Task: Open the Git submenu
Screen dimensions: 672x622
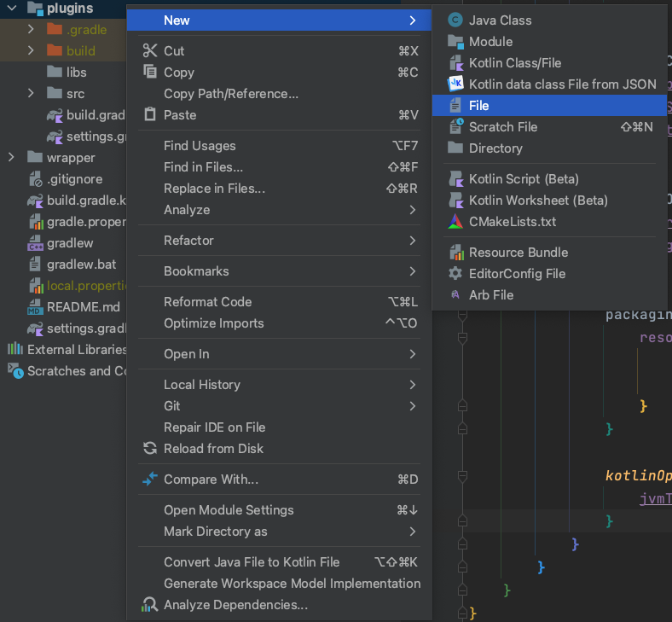Action: pos(280,406)
